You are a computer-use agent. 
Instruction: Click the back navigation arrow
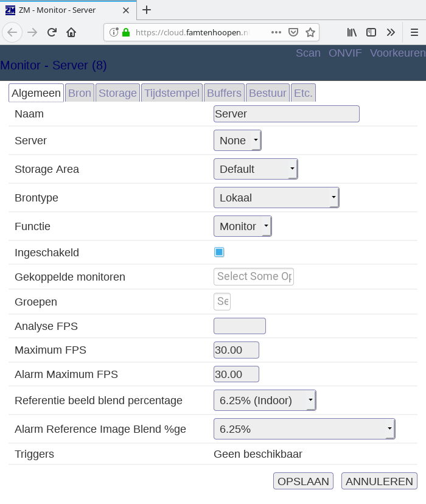pos(13,32)
